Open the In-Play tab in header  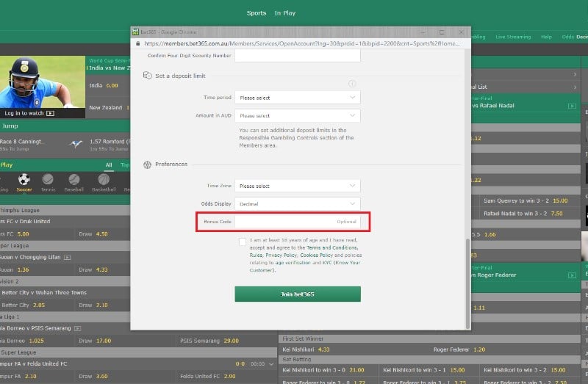[x=285, y=13]
